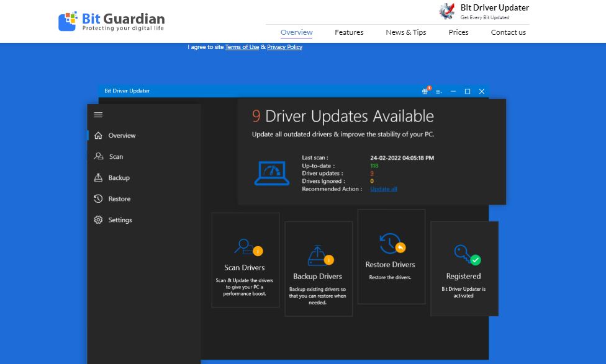
Task: Click the Bit Driver Updater gear logo
Action: click(447, 11)
